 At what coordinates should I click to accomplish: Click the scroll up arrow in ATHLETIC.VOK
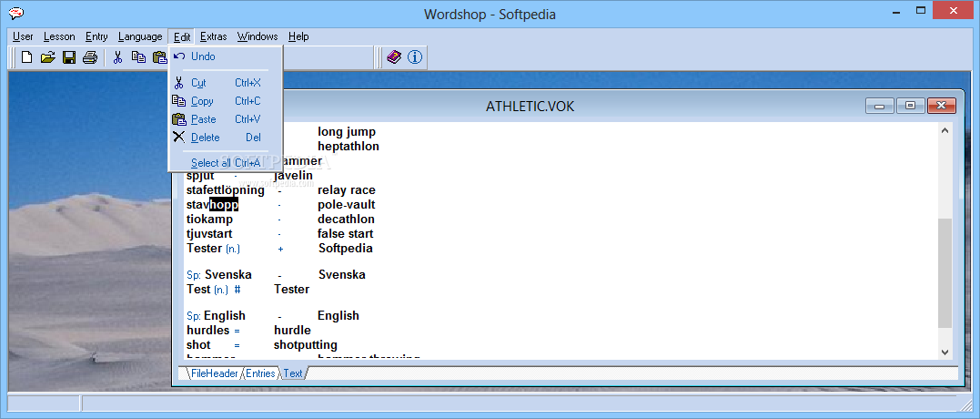(x=945, y=130)
